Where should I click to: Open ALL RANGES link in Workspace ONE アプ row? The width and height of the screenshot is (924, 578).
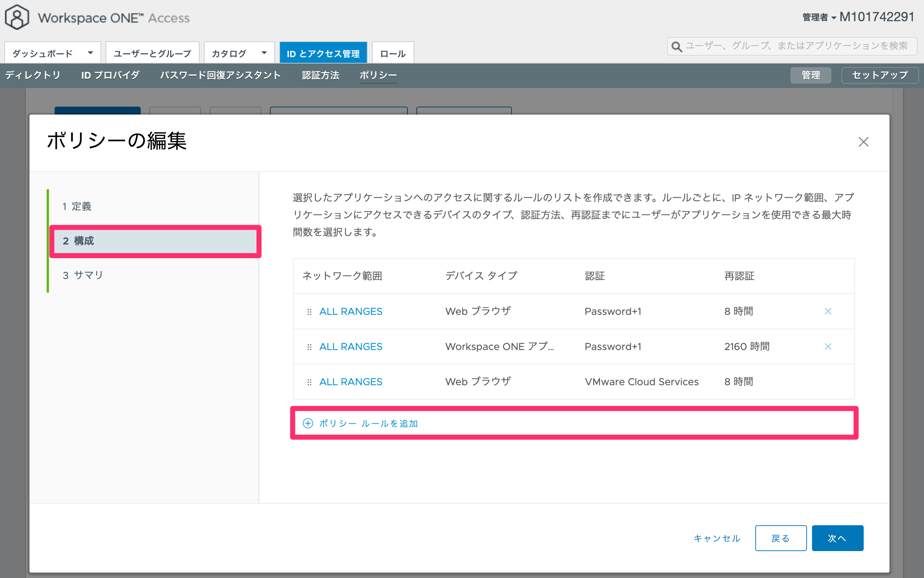pos(350,346)
